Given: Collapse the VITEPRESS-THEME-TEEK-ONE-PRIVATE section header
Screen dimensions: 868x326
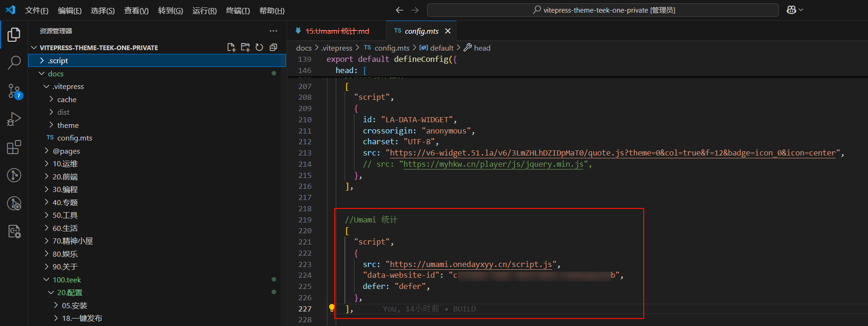Looking at the screenshot, I should pos(157,47).
